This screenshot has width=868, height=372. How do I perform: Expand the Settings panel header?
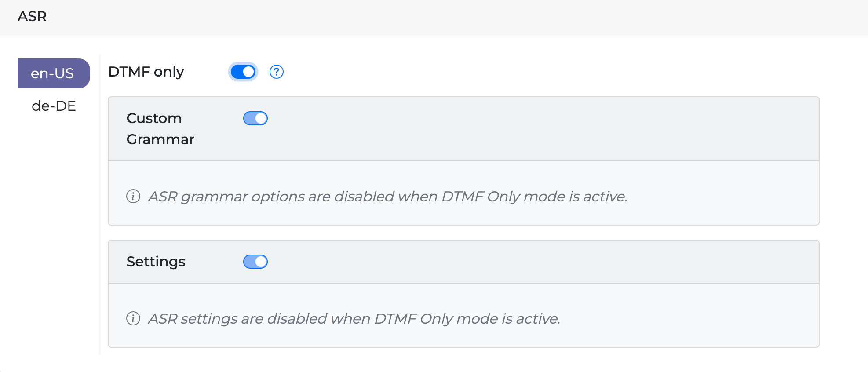pyautogui.click(x=528, y=262)
